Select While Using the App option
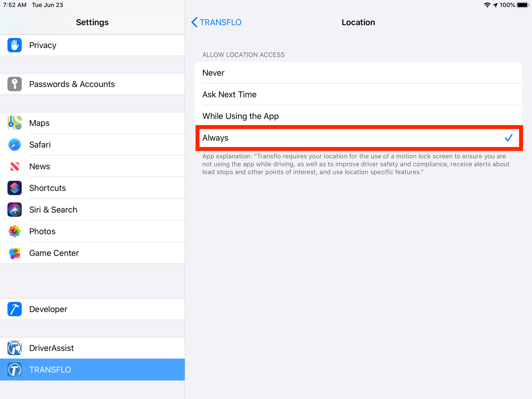The image size is (532, 399). coord(358,116)
